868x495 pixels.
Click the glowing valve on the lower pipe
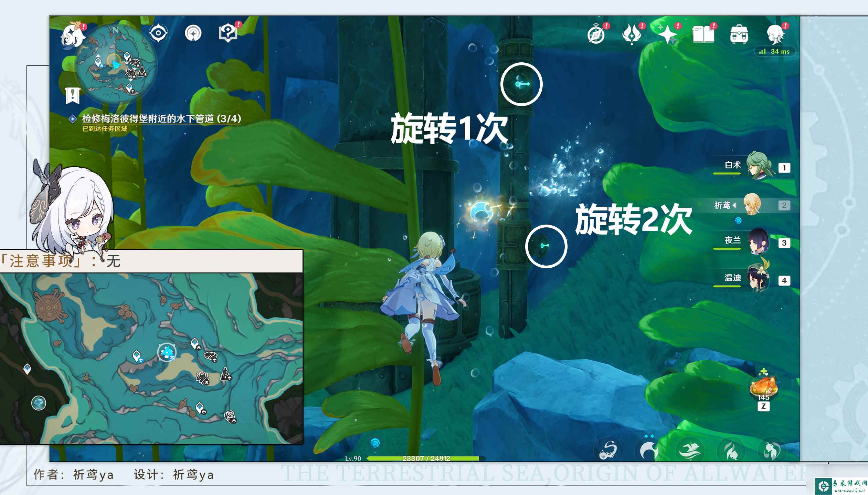point(544,246)
